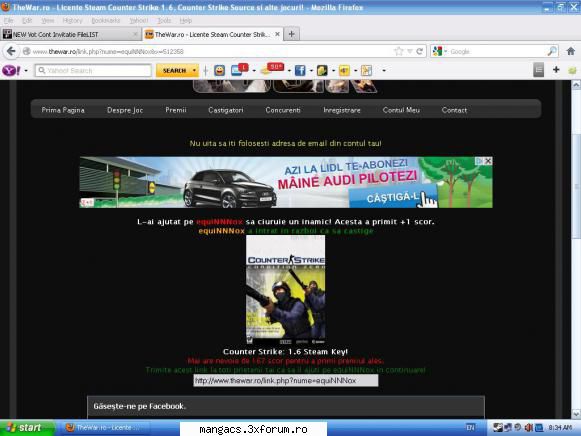Click the Counter Strike cover image
This screenshot has width=581, height=436.
(x=286, y=289)
